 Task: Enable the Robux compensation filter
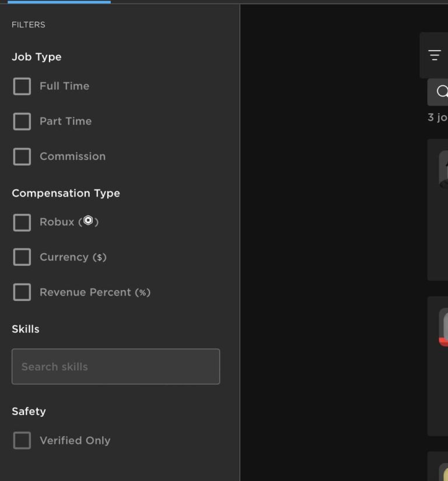(x=22, y=222)
